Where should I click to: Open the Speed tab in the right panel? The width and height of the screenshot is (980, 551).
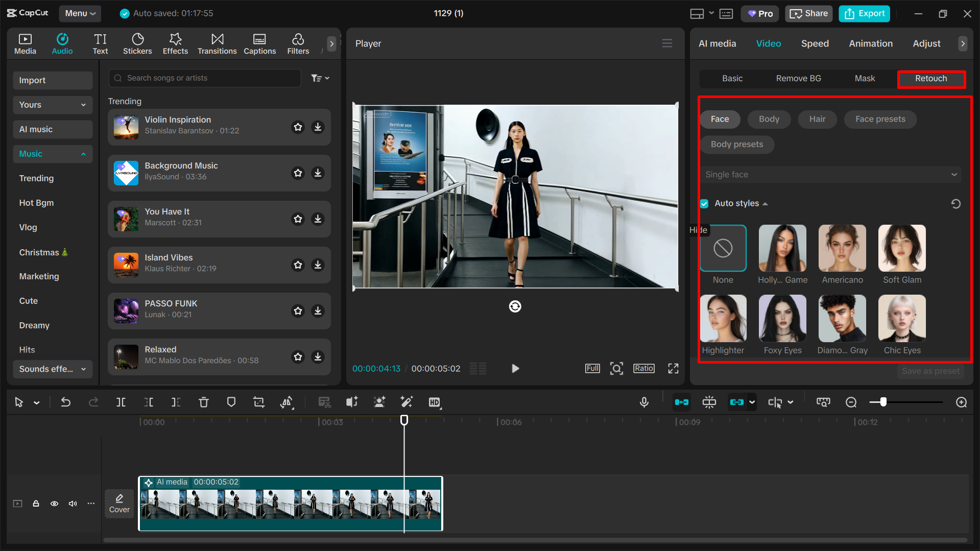coord(815,43)
